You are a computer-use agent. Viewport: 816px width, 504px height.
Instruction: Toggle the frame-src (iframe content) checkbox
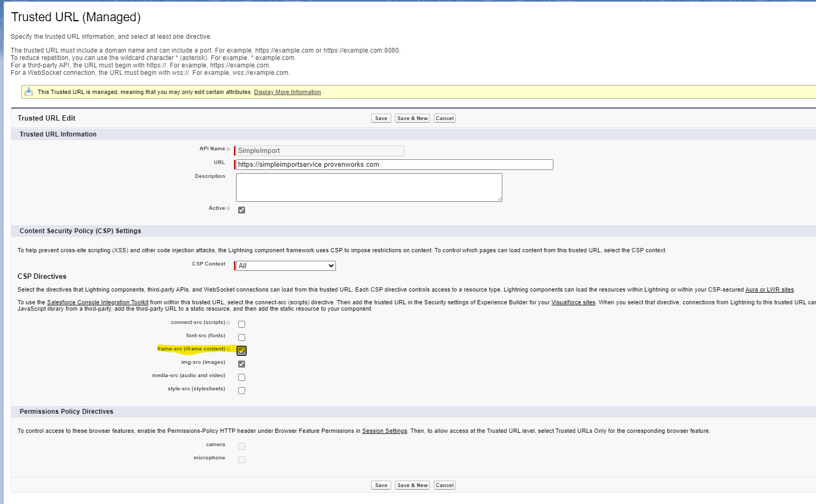coord(241,351)
